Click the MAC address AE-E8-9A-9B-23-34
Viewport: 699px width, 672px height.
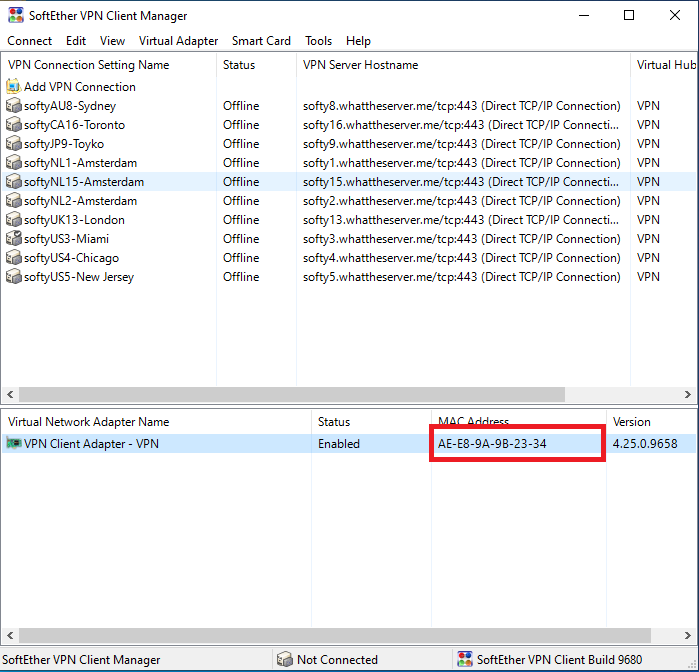tap(492, 444)
